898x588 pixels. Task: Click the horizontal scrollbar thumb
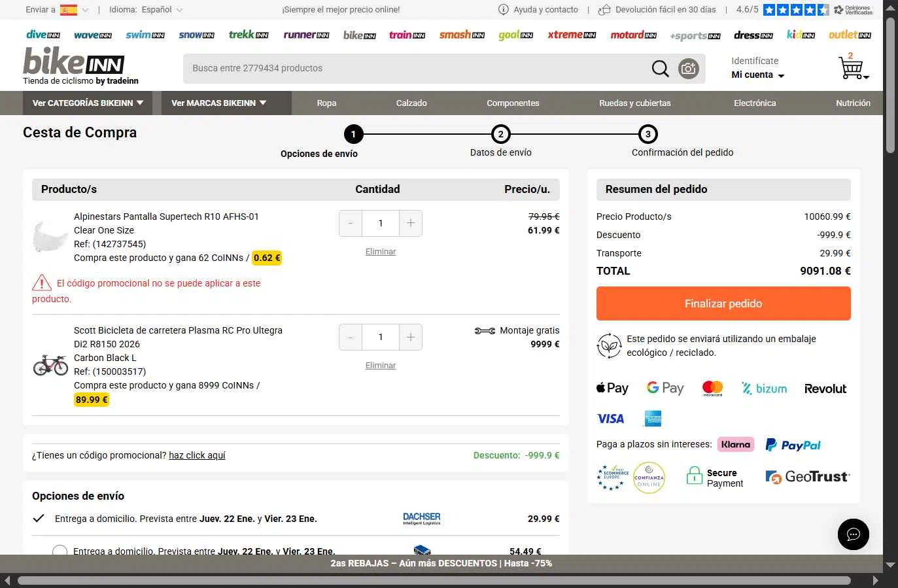tap(434, 581)
